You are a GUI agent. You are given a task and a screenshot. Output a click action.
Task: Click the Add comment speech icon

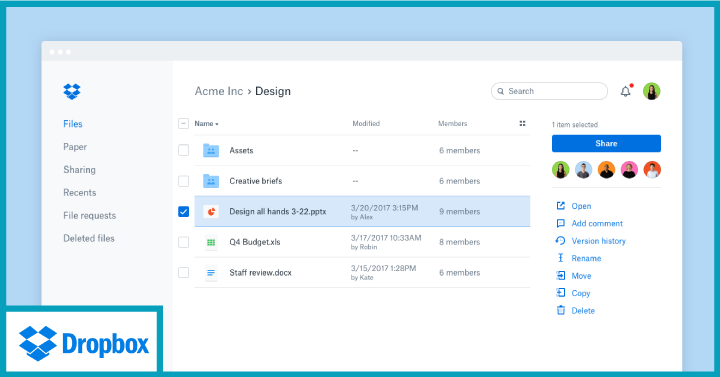point(560,223)
